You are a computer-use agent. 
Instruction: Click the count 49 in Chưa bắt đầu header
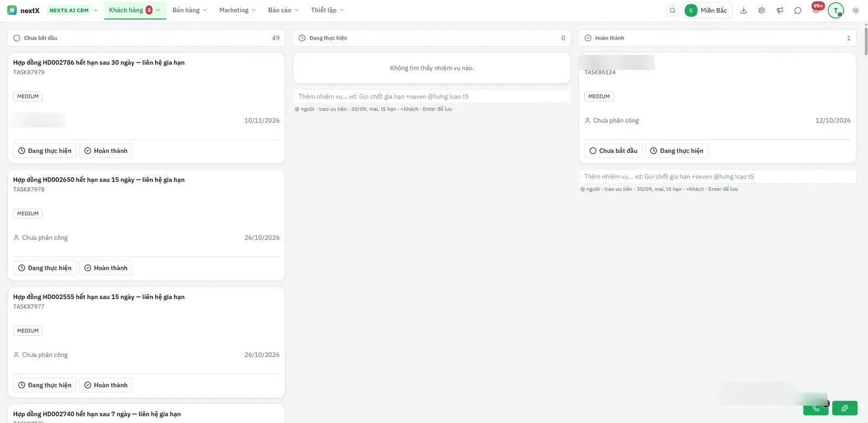pos(276,38)
